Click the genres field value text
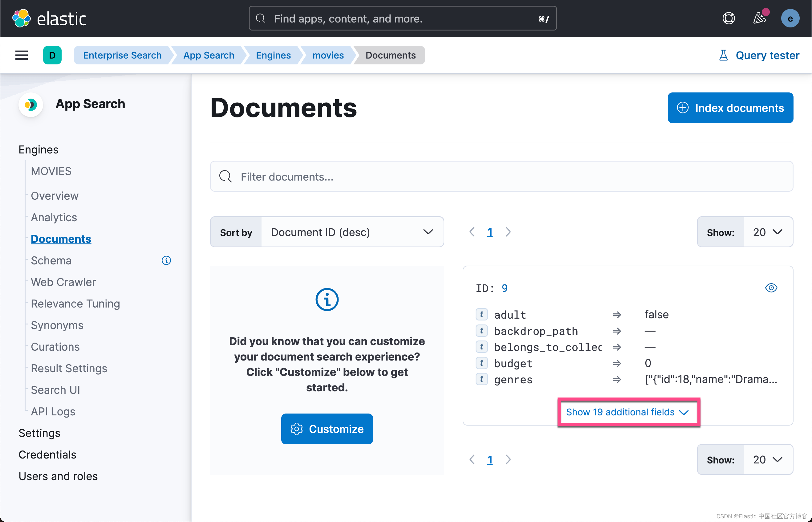 pos(711,379)
